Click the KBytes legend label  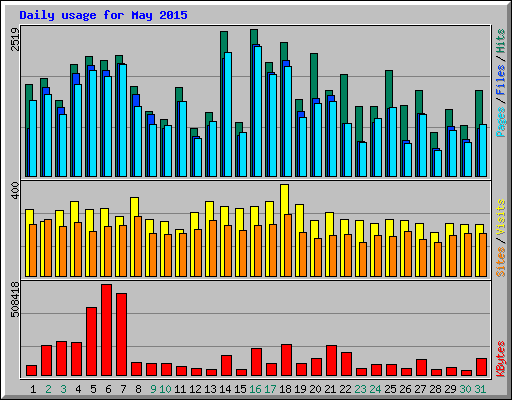tap(500, 359)
